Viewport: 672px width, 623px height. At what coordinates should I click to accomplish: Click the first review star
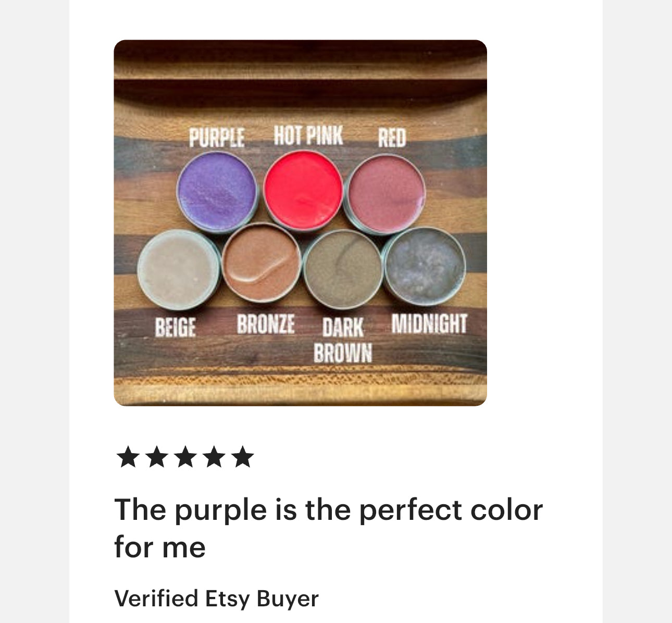[x=128, y=457]
